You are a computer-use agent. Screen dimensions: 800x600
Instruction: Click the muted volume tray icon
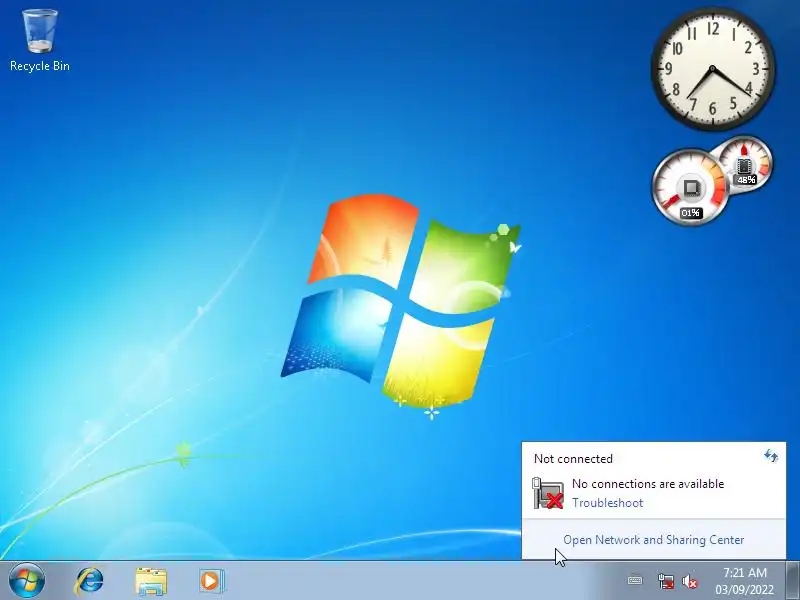coord(690,581)
